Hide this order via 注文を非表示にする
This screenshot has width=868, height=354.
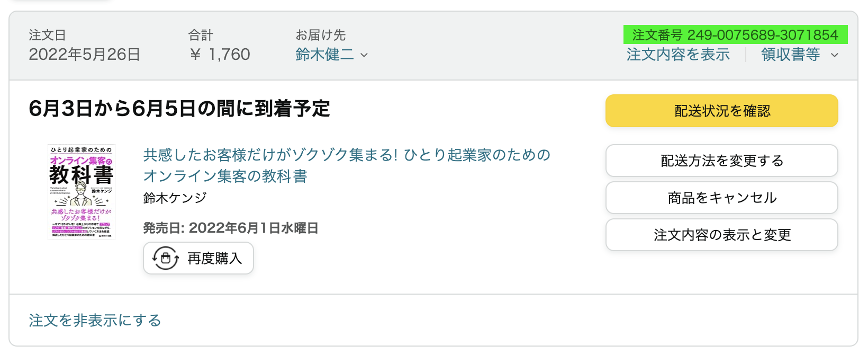coord(94,320)
